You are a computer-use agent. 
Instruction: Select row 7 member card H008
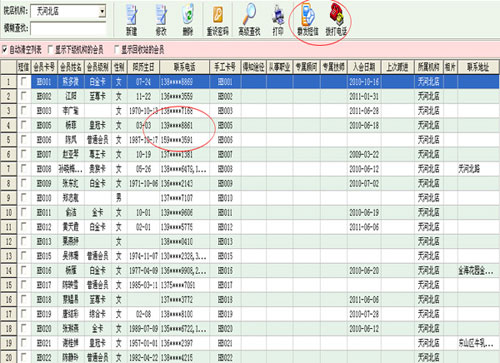click(x=44, y=169)
